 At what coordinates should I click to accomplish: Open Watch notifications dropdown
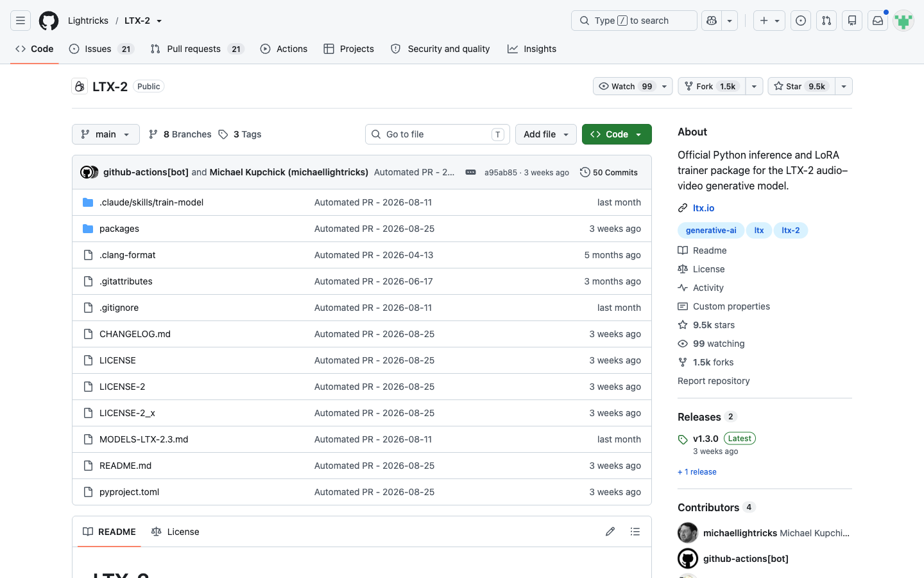click(x=633, y=86)
